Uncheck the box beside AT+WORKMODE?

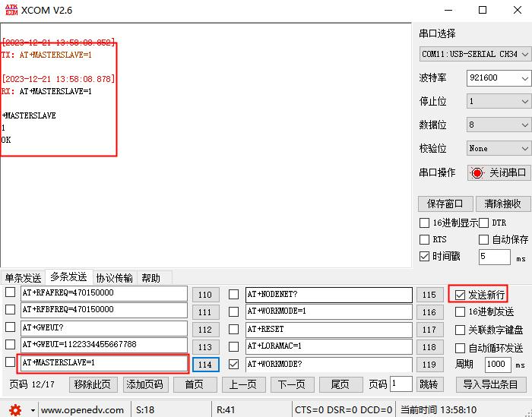point(233,364)
